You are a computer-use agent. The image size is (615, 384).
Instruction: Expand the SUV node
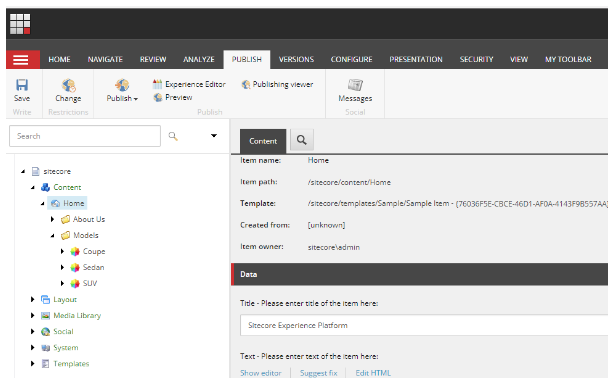pyautogui.click(x=62, y=283)
